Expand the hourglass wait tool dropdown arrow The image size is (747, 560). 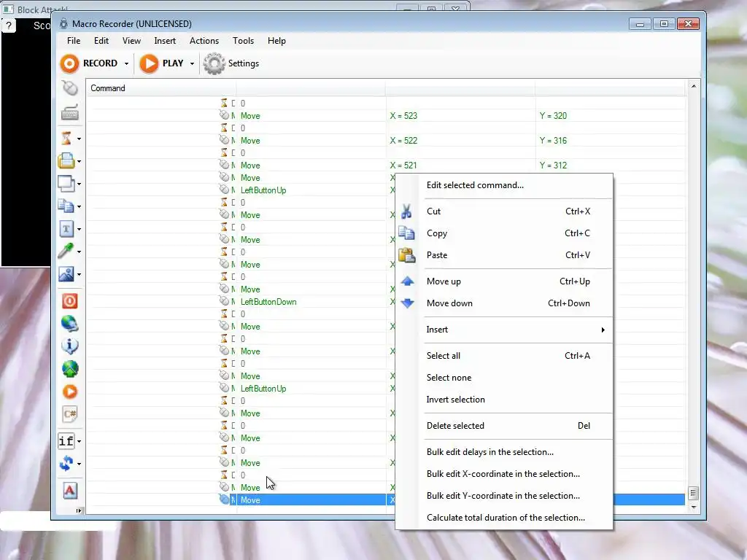coord(79,139)
